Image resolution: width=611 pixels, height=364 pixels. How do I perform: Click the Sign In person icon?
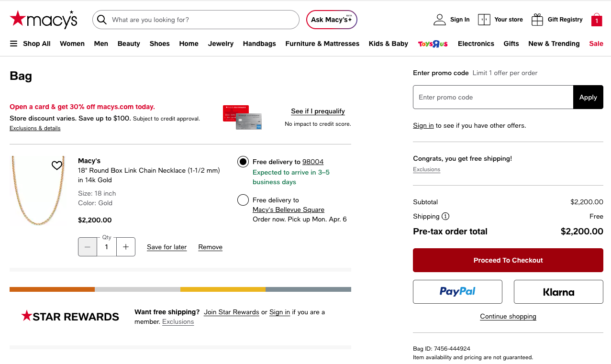click(x=439, y=20)
